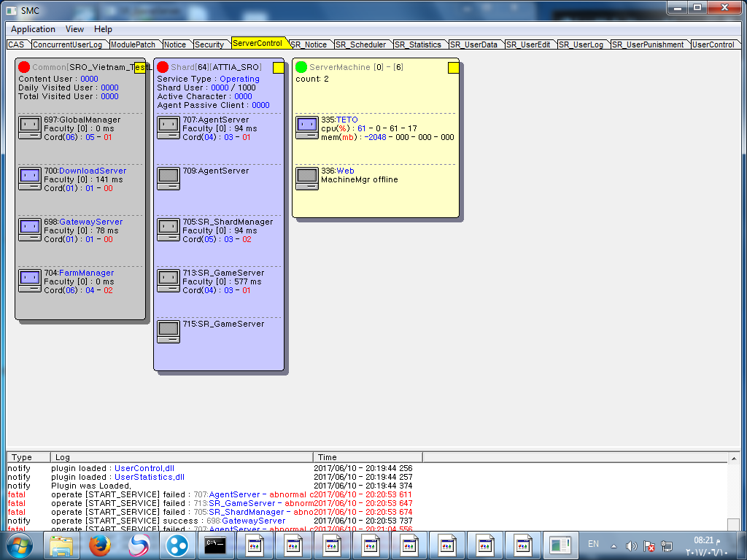Click the 335:TETO machine icon
The image size is (747, 560).
pos(307,128)
